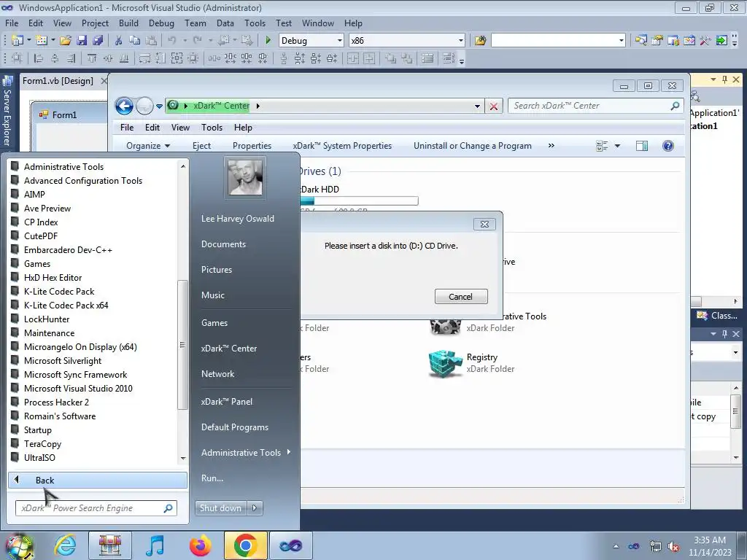Click the Align Tops layout icon
This screenshot has height=560, width=747.
92,58
